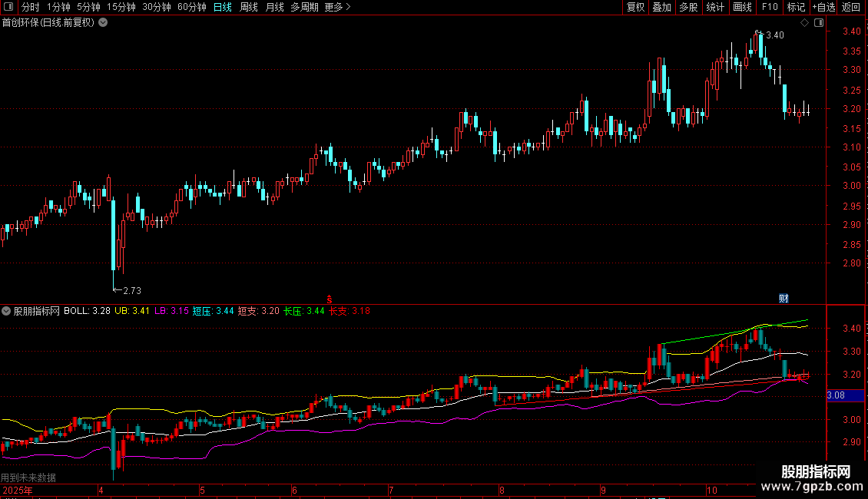This screenshot has height=499, width=868.
Task: Click the 2.80 price axis label, main chart
Action: [x=851, y=263]
